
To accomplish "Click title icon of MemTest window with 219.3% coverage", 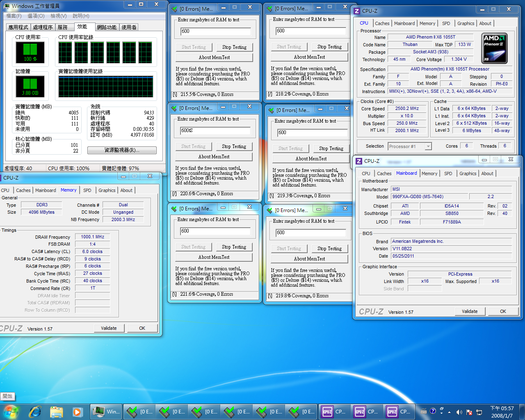I will [271, 110].
